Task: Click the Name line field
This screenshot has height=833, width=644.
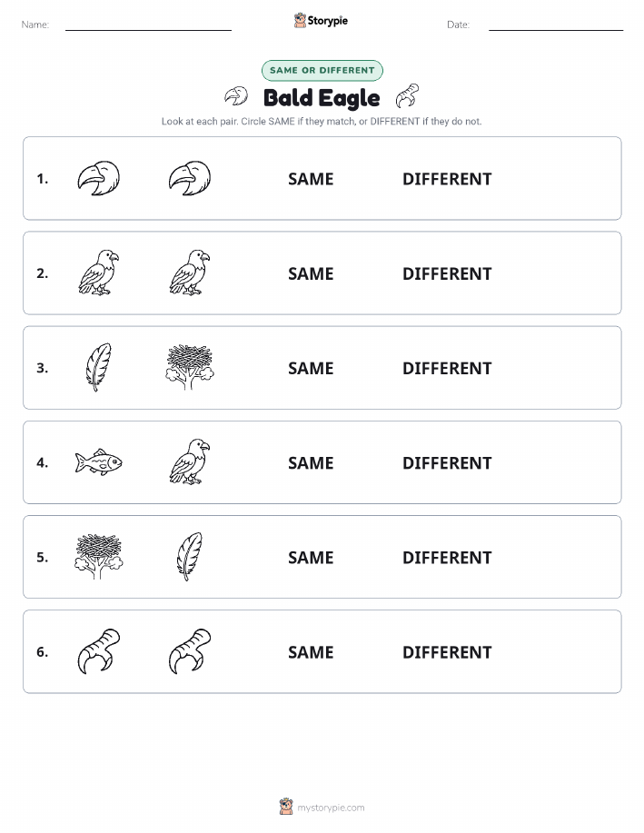Action: pyautogui.click(x=148, y=25)
